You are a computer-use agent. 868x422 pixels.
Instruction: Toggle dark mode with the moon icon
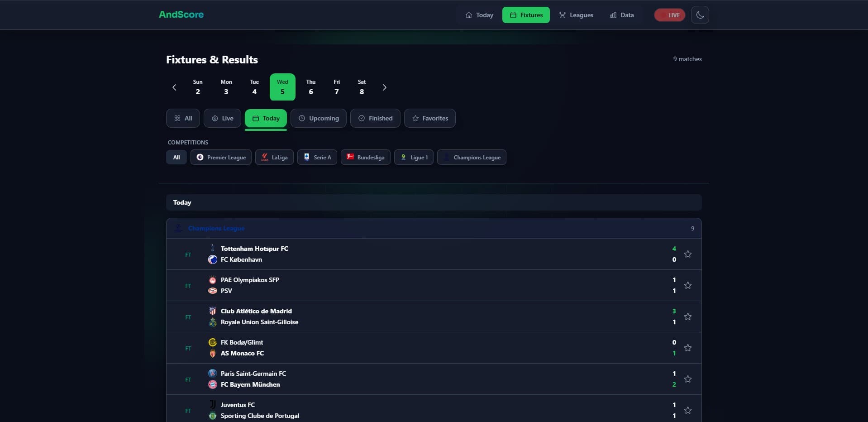pyautogui.click(x=700, y=15)
